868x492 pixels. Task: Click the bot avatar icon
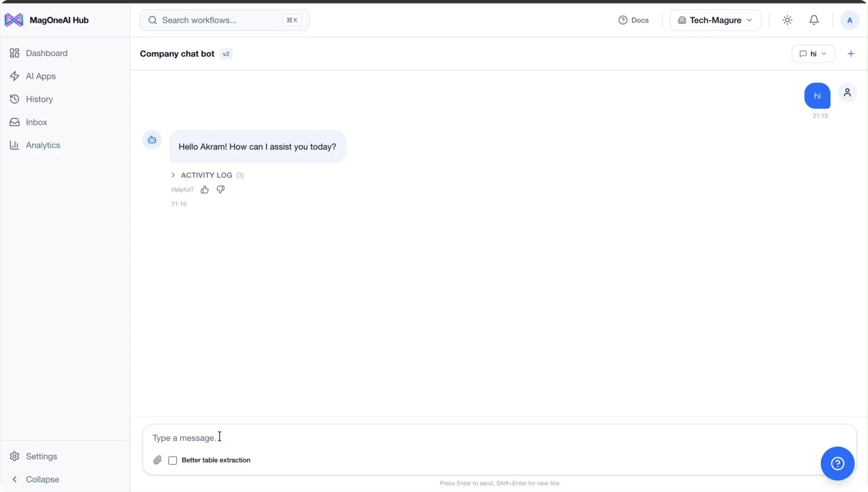tap(152, 140)
